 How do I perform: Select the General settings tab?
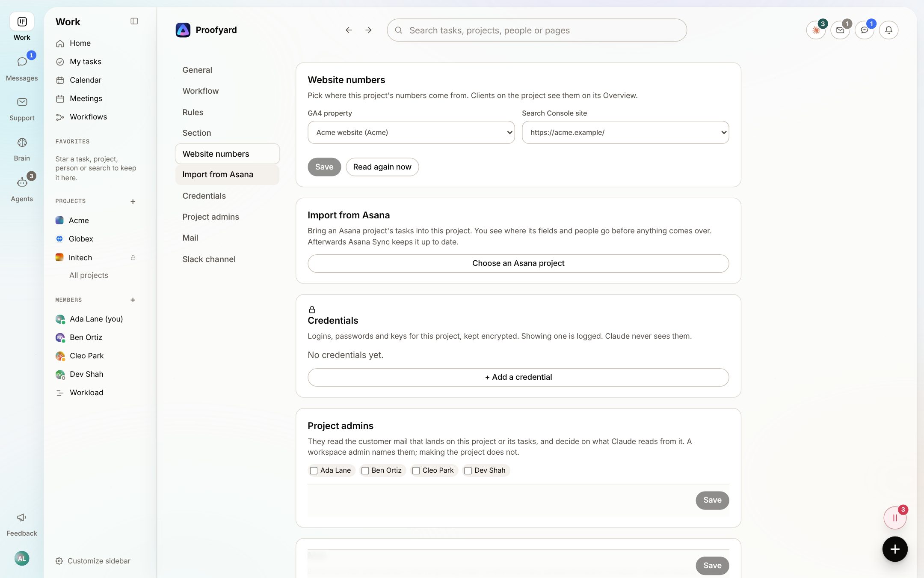click(x=227, y=70)
